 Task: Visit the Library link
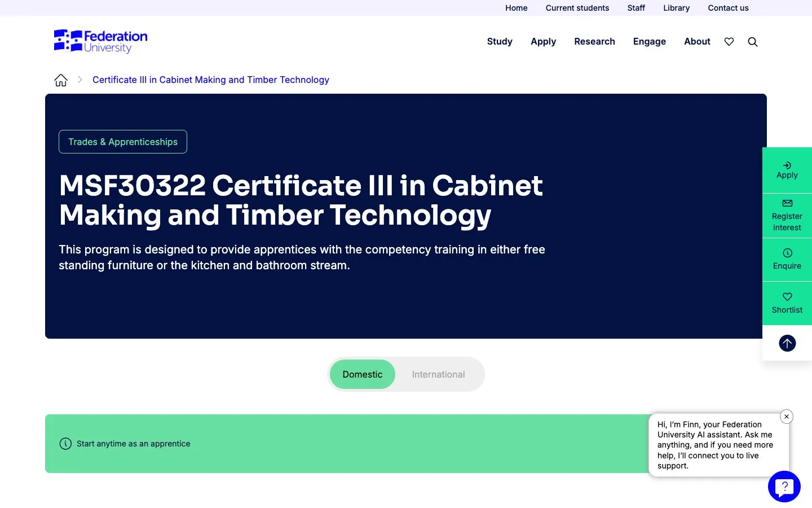pyautogui.click(x=677, y=8)
